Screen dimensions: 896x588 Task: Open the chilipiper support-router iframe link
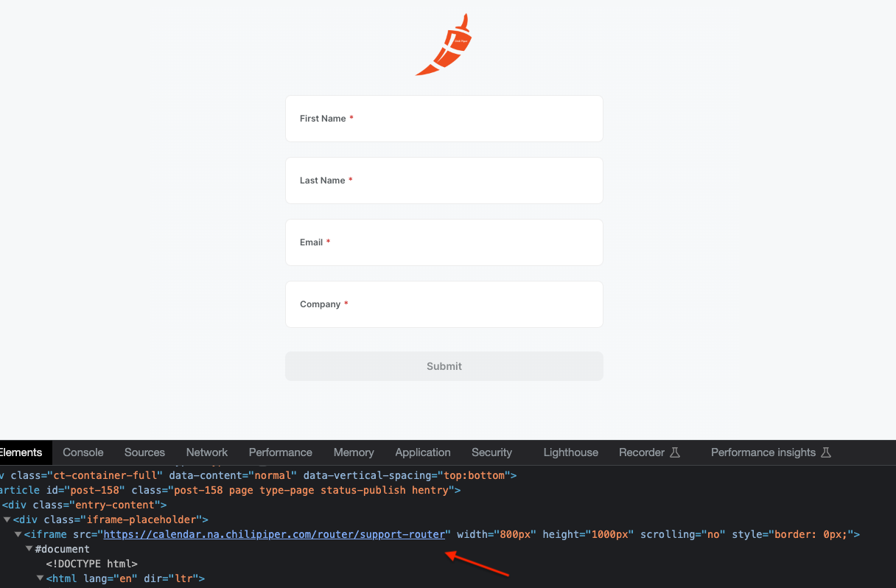point(274,534)
